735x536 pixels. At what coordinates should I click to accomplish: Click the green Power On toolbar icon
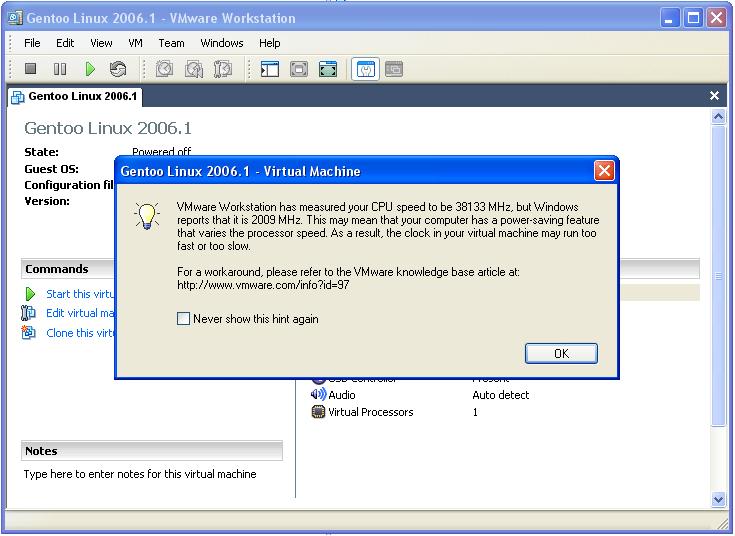tap(90, 69)
